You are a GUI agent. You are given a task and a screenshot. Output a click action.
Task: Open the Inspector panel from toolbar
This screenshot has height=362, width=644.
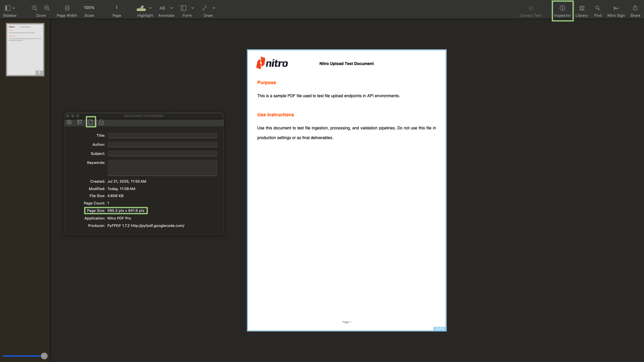tap(562, 8)
